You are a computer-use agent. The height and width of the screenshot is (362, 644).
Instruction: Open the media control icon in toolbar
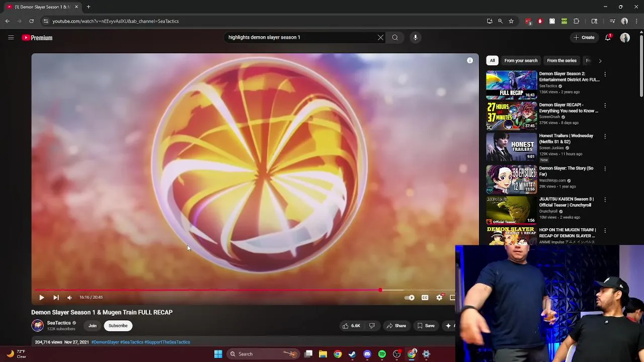click(612, 21)
